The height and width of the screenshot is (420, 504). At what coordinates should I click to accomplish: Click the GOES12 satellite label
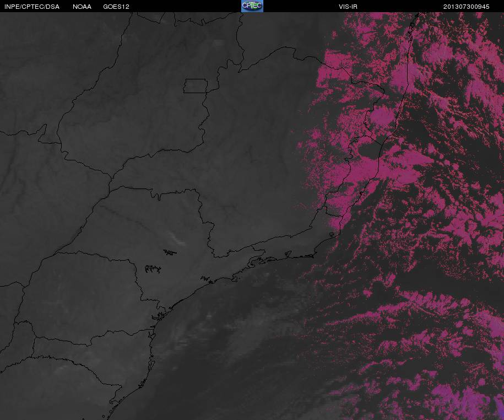point(116,7)
